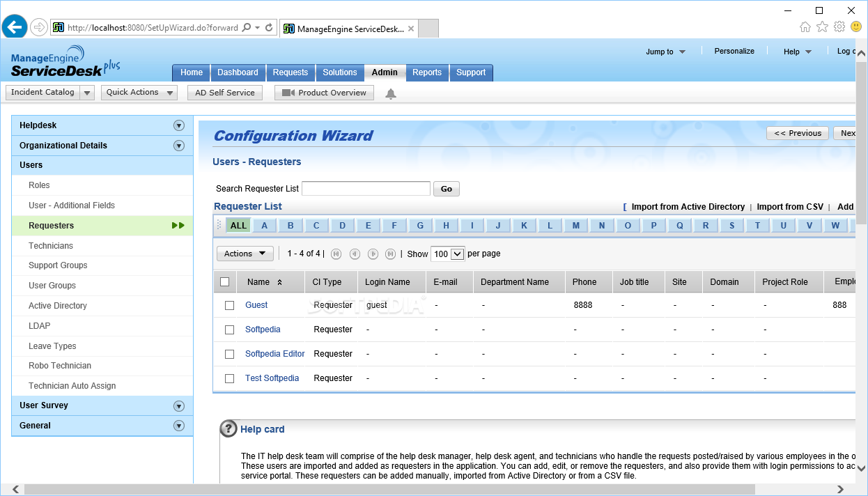868x496 pixels.
Task: Expand the Organizational Details section
Action: click(x=179, y=146)
